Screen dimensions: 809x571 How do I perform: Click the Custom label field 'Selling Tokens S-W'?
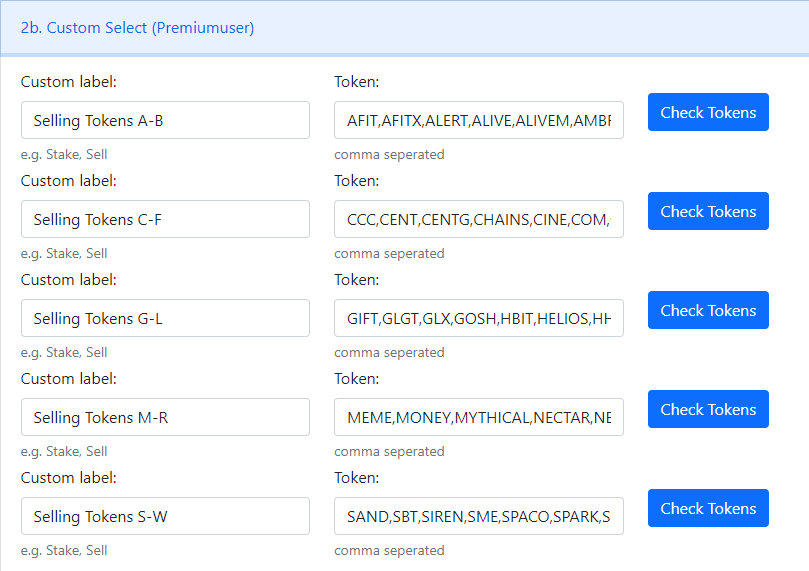click(x=165, y=516)
